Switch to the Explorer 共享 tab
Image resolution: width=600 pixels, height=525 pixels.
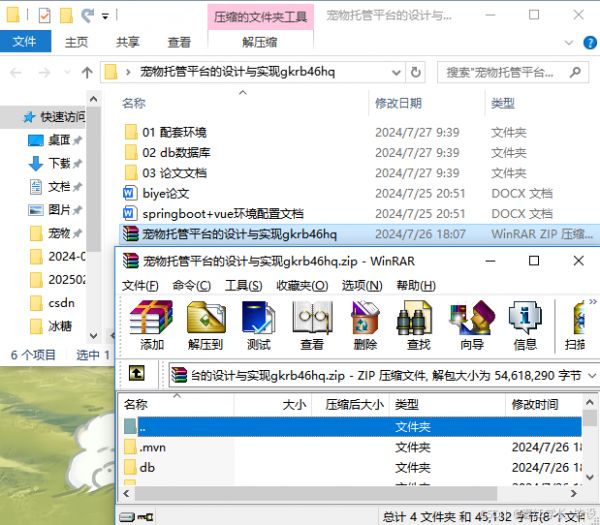[127, 42]
